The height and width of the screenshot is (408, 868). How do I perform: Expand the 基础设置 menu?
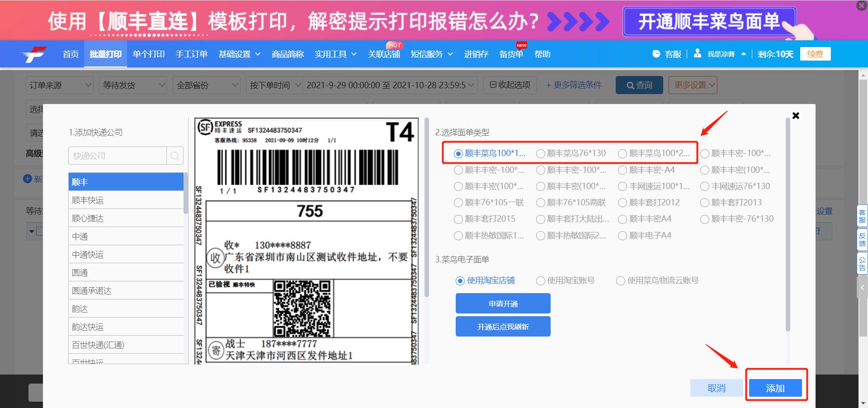coord(240,54)
